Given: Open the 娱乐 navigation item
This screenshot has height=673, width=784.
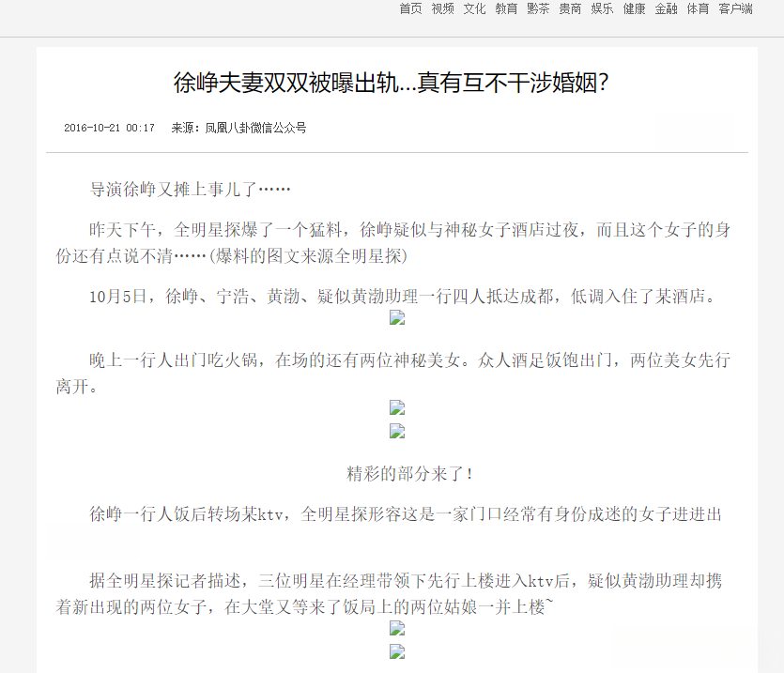Looking at the screenshot, I should click(x=602, y=8).
